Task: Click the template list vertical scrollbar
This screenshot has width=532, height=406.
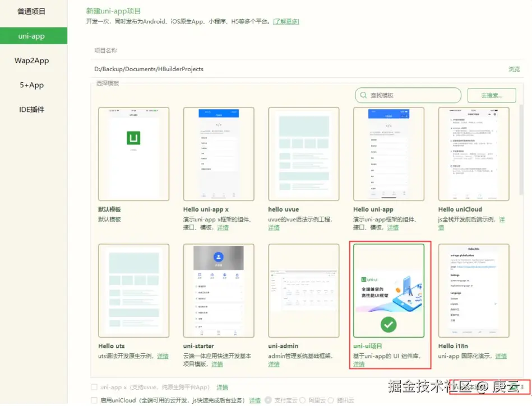Action: (521, 150)
